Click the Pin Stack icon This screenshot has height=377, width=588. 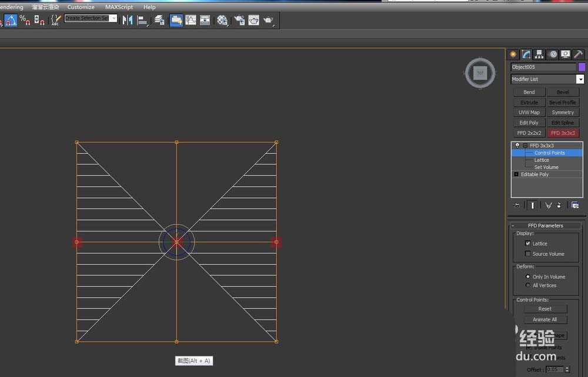pos(517,205)
